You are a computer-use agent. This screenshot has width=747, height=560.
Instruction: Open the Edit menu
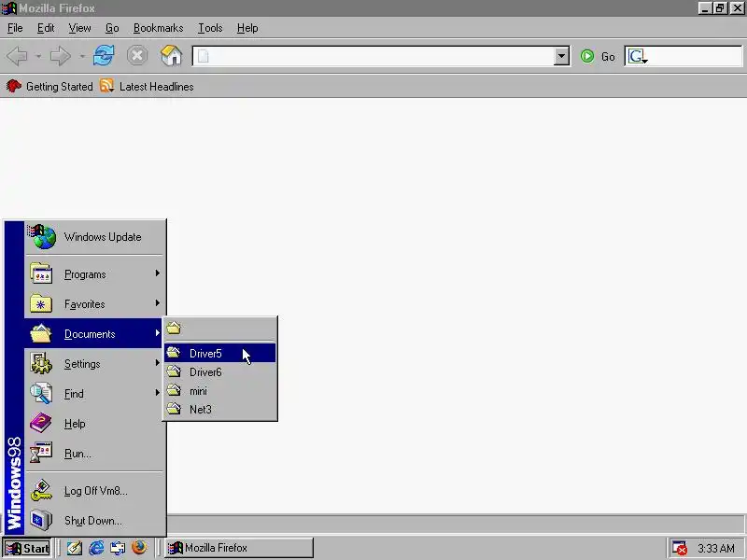46,28
